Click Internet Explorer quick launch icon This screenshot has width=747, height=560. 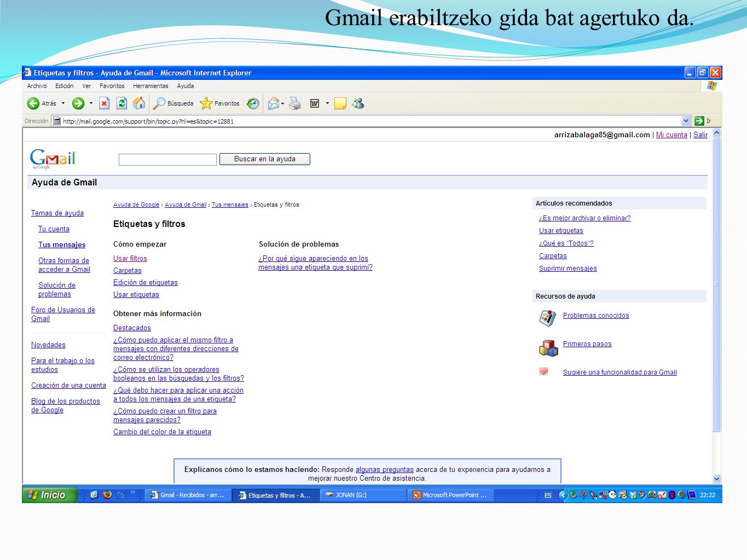[94, 495]
